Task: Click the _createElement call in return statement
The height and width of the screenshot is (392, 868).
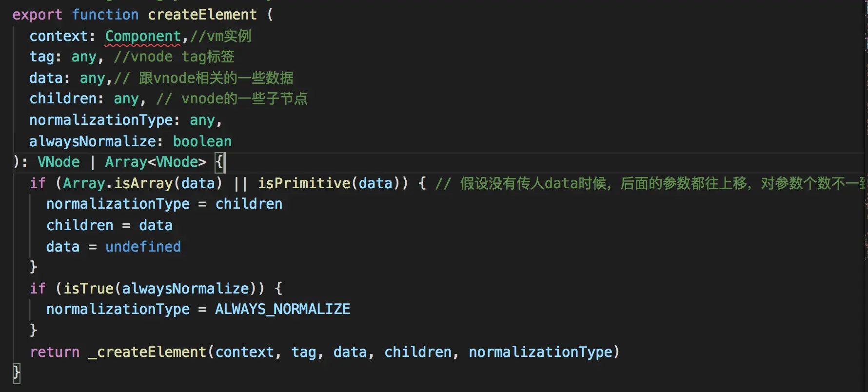Action: click(x=147, y=353)
